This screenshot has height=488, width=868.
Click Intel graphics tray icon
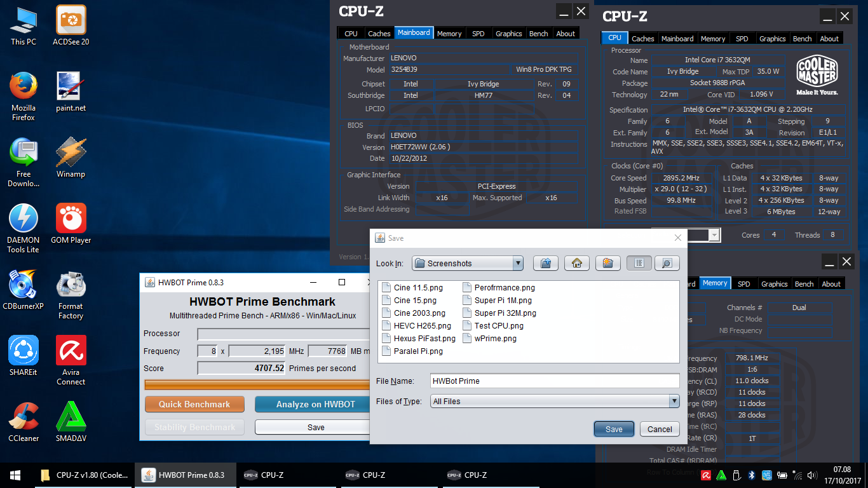pyautogui.click(x=767, y=475)
